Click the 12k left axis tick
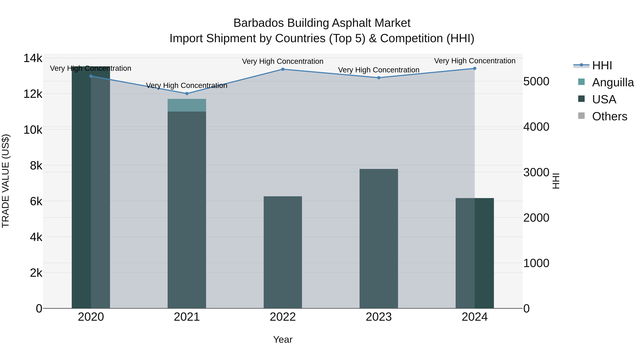The width and height of the screenshot is (644, 362). [33, 94]
